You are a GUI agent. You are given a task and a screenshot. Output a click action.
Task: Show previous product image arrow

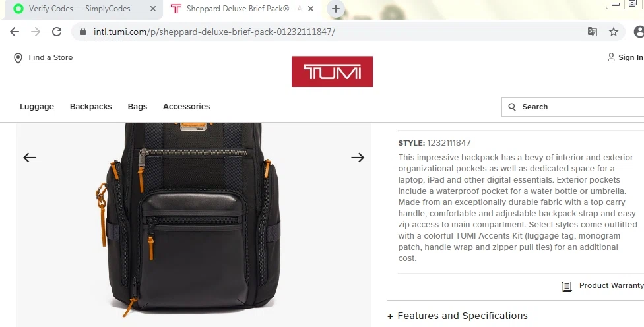coord(30,157)
